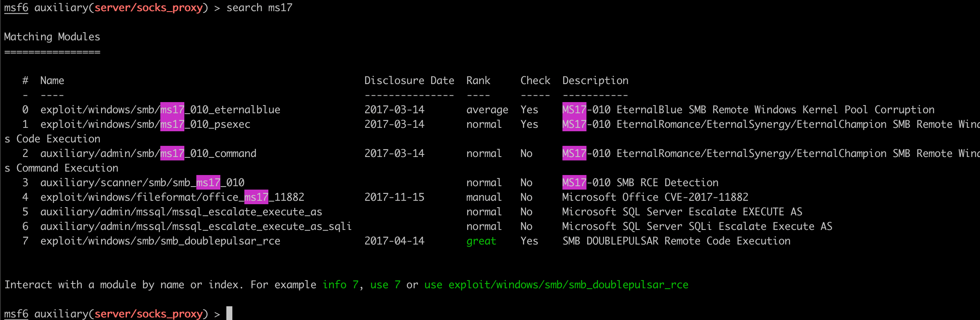The width and height of the screenshot is (980, 320).
Task: Click module name auxiliary/scanner/smb/smb_ms17_010
Action: (142, 183)
